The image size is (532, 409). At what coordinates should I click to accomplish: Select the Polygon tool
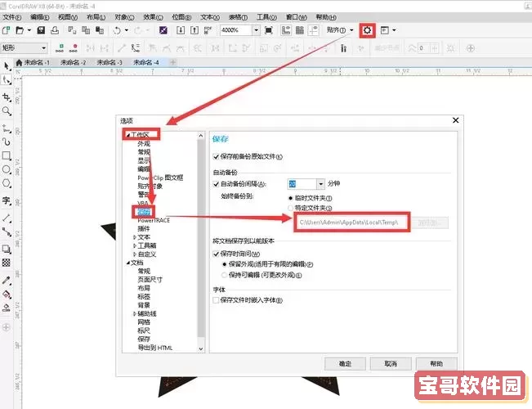tap(7, 183)
